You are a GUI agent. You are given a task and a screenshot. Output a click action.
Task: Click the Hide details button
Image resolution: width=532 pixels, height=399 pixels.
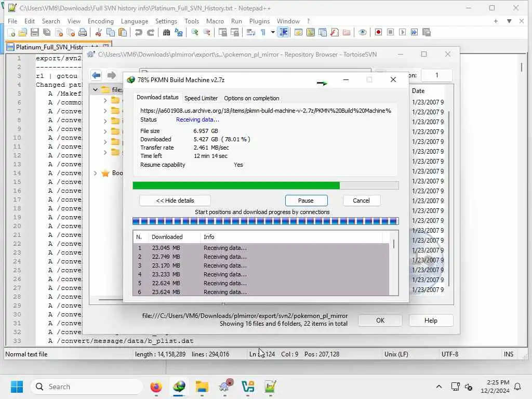pos(175,201)
